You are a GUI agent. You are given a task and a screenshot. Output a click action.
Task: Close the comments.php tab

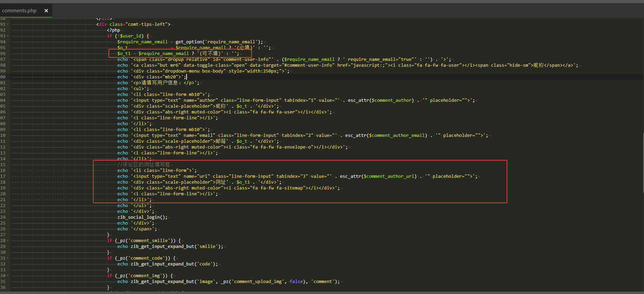(46, 11)
